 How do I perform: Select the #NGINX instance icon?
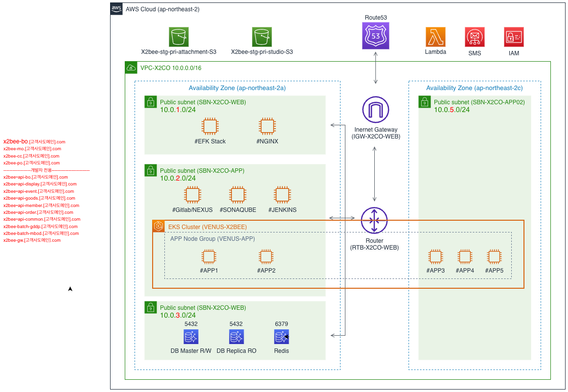coord(267,126)
